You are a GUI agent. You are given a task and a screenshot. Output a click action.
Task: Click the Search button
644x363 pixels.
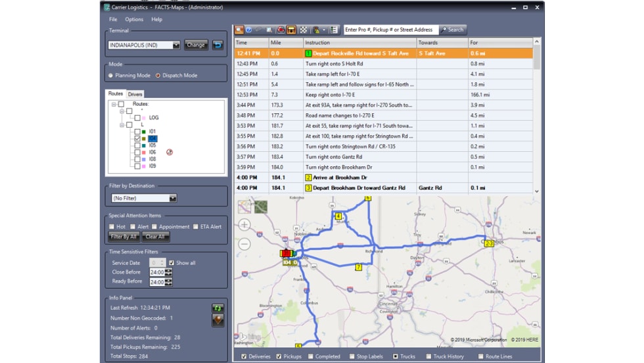click(x=452, y=30)
